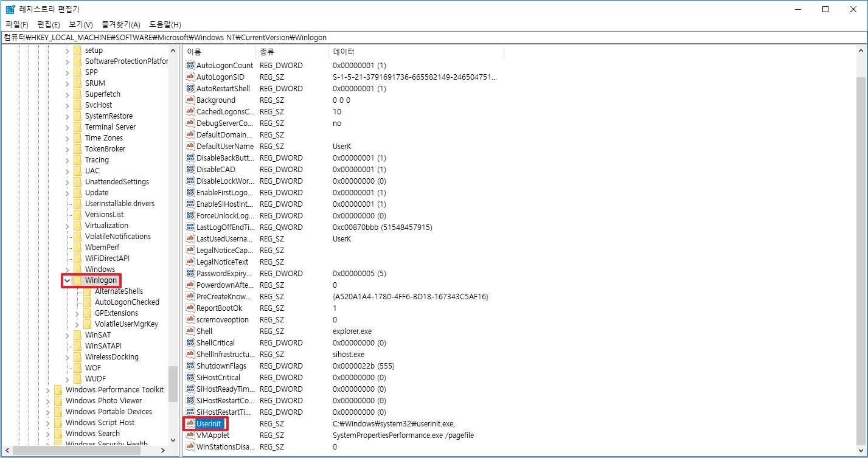Click the LastLogOffEndTi QWORD icon
This screenshot has height=458, width=868.
(190, 227)
